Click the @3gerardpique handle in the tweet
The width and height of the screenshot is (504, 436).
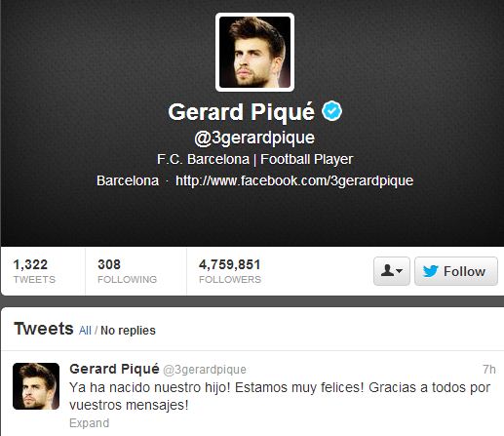coord(205,370)
